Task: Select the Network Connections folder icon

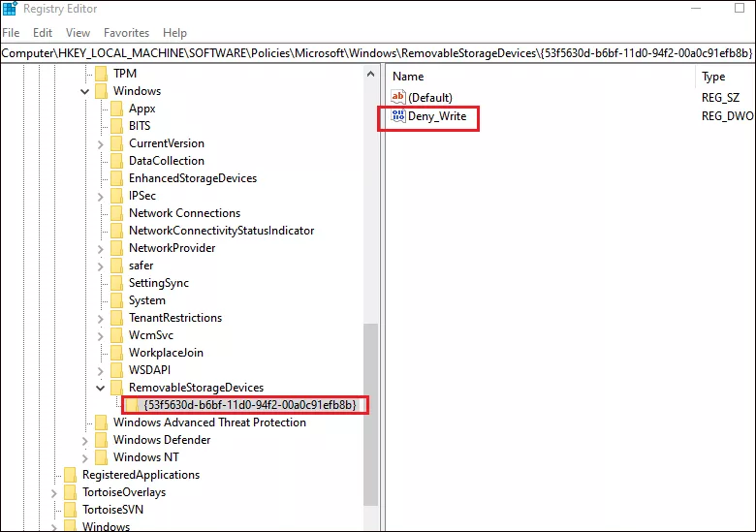Action: point(116,213)
